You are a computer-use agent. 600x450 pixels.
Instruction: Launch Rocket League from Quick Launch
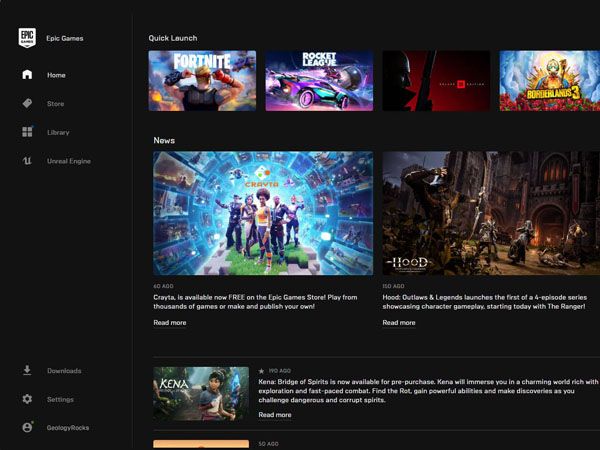(319, 81)
